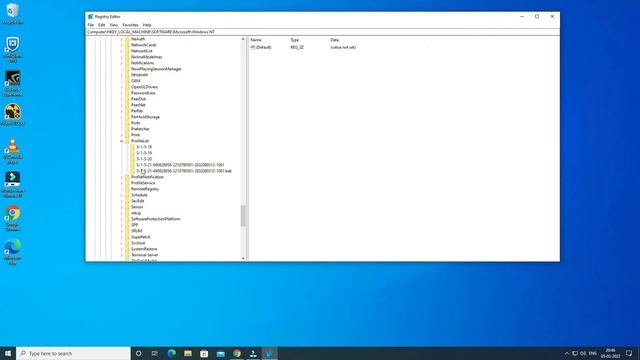Select the S-1-5-20 key

[144, 159]
